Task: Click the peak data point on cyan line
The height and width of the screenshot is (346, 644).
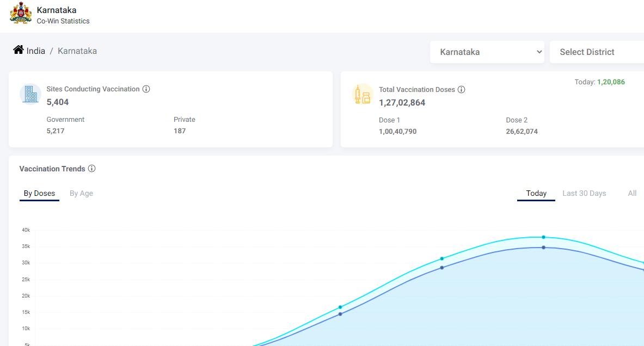Action: point(543,237)
